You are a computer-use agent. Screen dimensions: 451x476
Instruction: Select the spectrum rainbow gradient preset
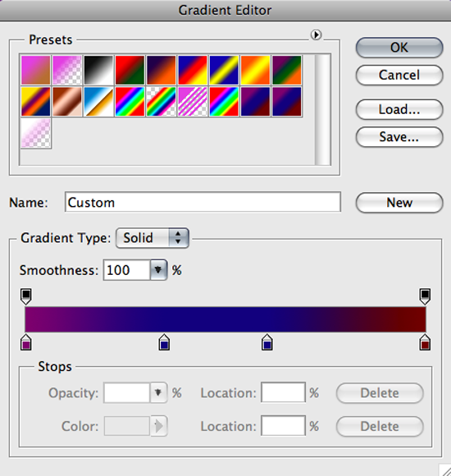pyautogui.click(x=130, y=102)
